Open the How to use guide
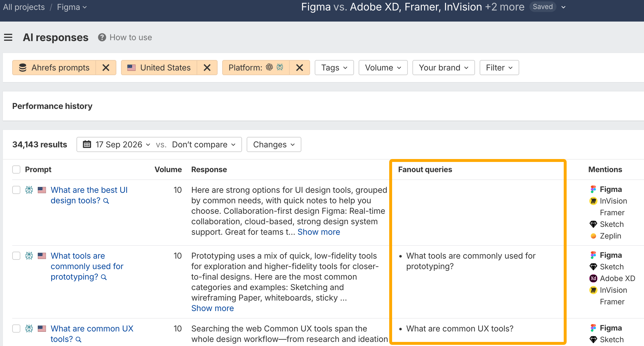 [x=131, y=38]
